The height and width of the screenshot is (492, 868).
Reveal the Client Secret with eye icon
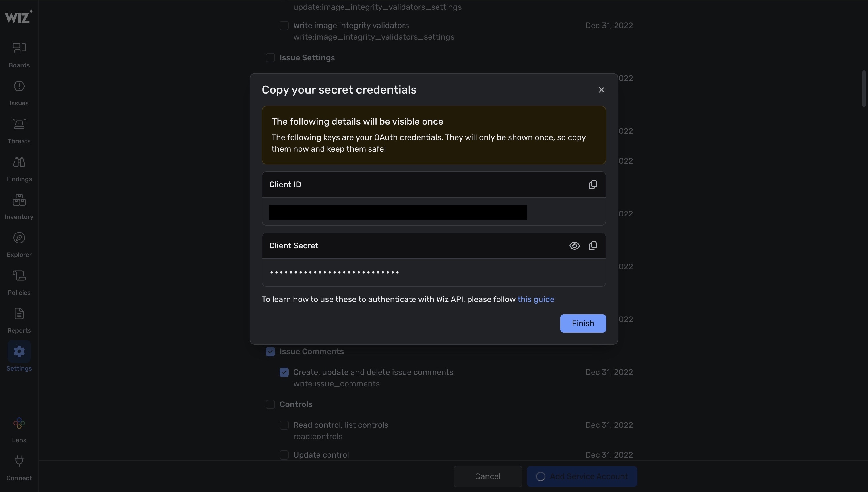(x=574, y=246)
